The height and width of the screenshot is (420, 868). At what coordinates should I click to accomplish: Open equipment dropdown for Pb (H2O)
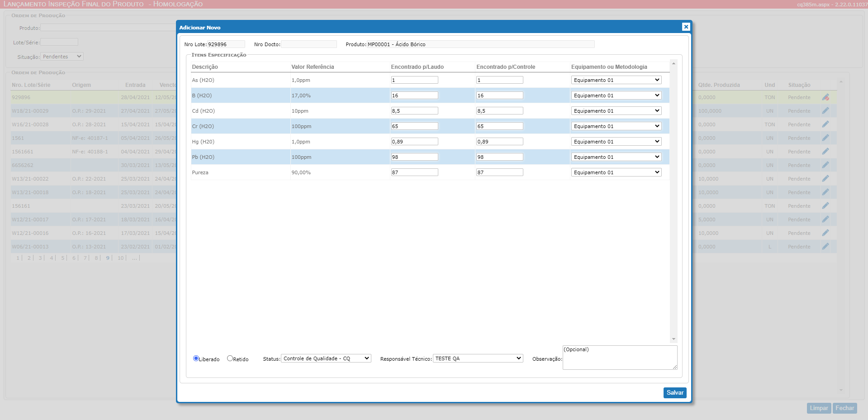(616, 157)
